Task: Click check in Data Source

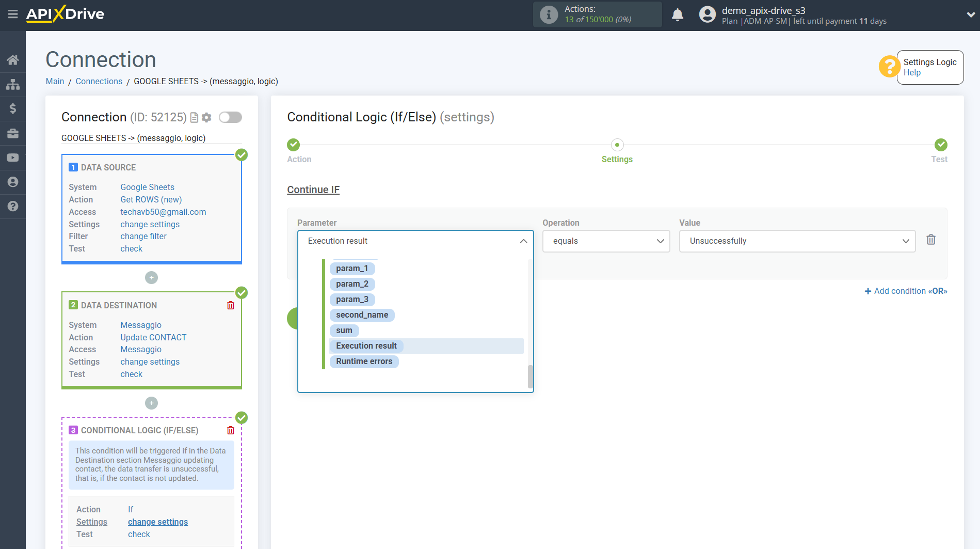Action: point(131,249)
